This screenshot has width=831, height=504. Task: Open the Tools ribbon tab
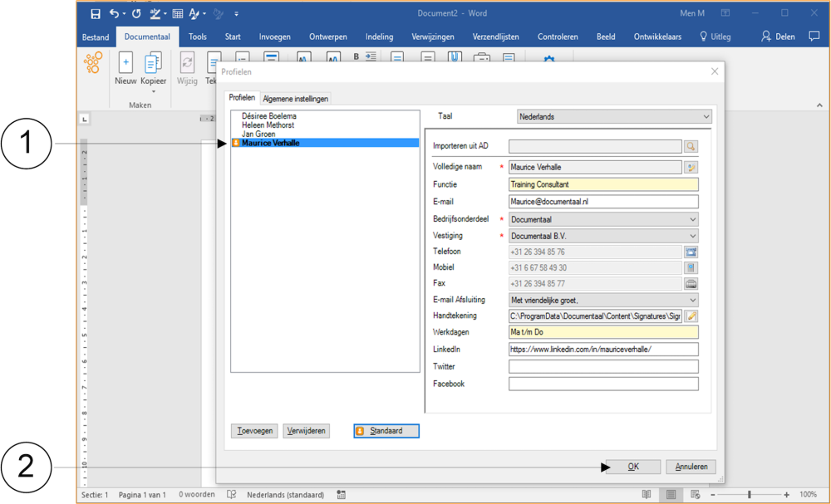coord(197,37)
